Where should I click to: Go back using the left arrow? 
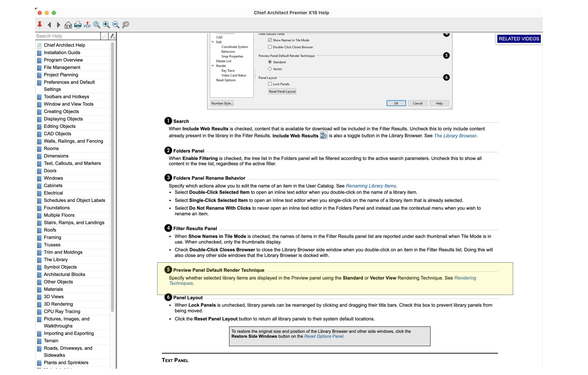coord(49,25)
